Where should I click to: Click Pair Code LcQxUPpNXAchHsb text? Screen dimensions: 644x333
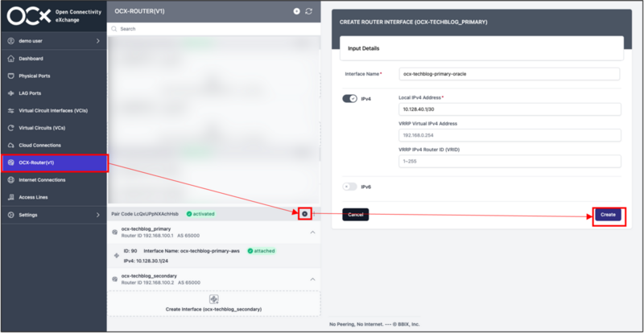click(145, 214)
